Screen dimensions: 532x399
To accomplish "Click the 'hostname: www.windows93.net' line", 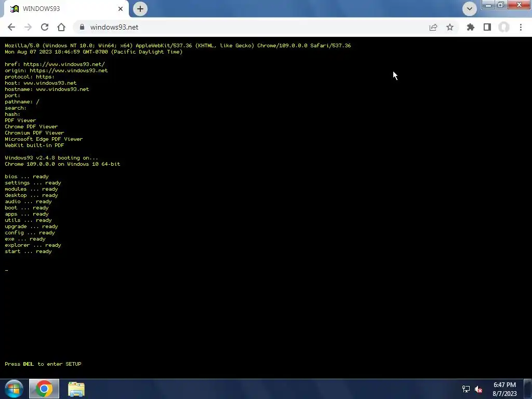I will (47, 89).
